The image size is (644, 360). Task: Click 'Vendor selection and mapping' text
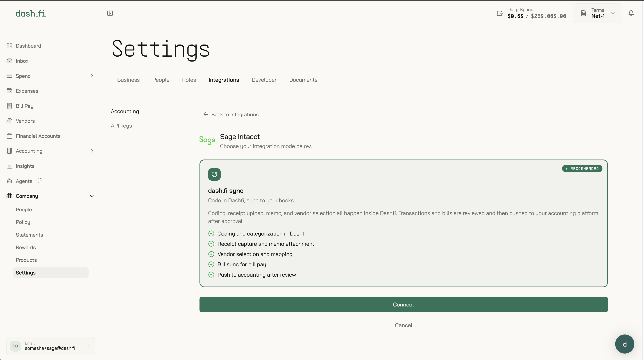click(x=255, y=254)
